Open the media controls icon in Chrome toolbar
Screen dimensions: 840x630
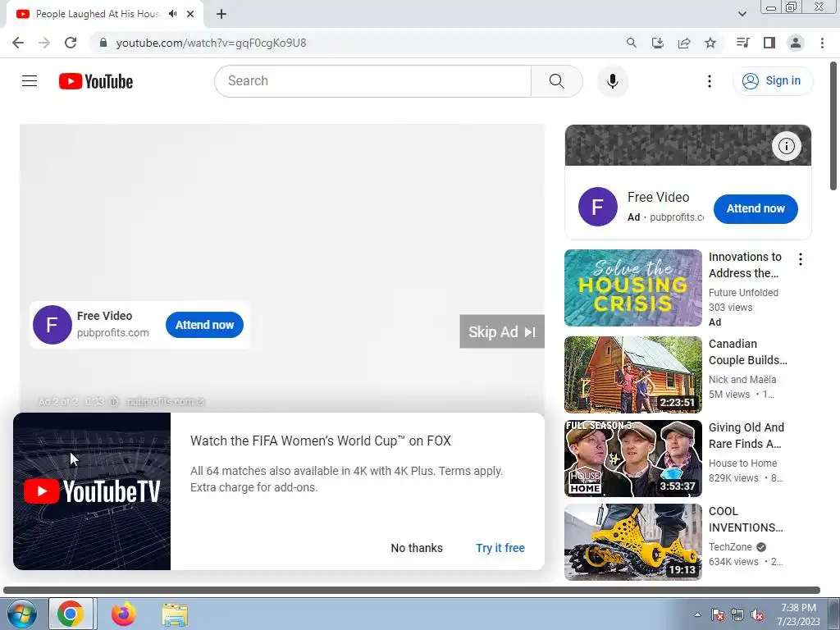742,43
